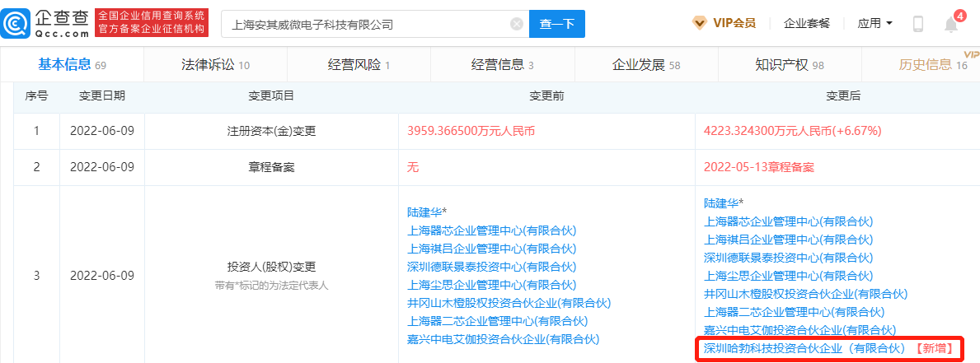Click 嘉兴中电艾伽投资合伙企业 in 变更后 column
Screen dimensions: 980x363
click(800, 330)
